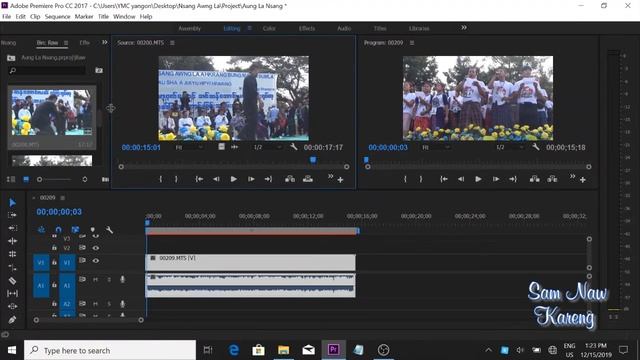Open Program monitor button editor plus
Image resolution: width=640 pixels, height=360 pixels.
[x=582, y=180]
